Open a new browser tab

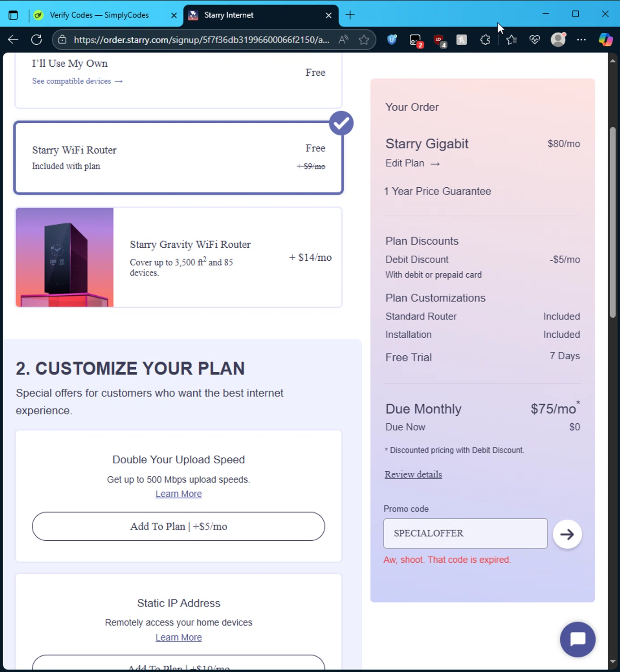(x=350, y=15)
